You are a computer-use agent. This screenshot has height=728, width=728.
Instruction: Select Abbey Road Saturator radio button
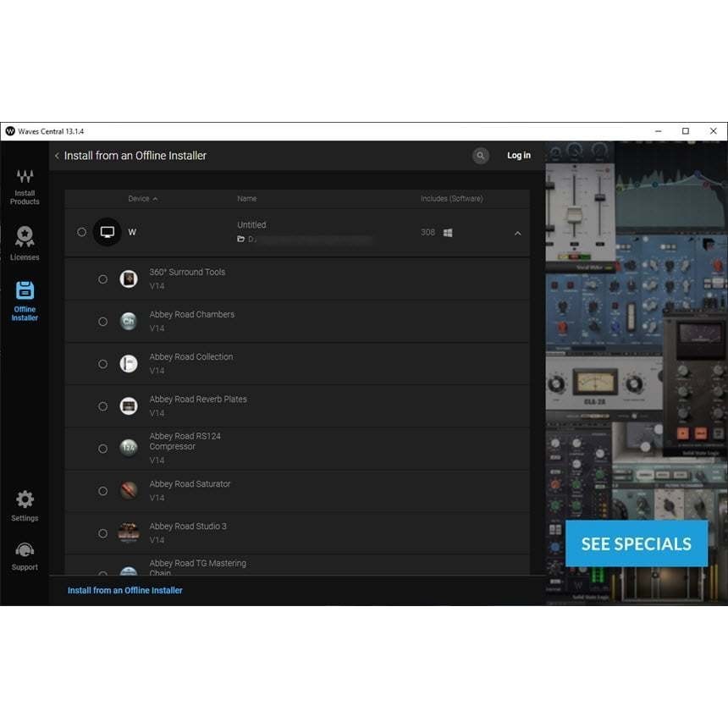pos(103,491)
